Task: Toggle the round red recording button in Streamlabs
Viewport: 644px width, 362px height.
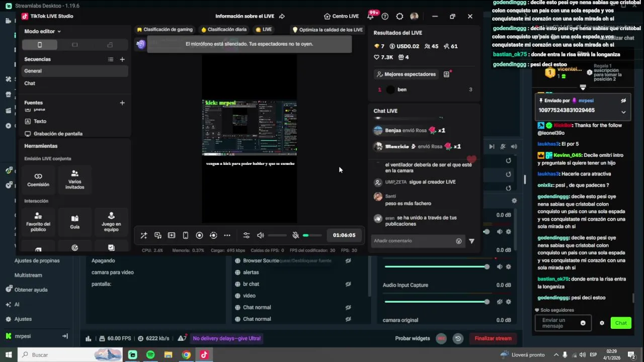Action: 441,338
